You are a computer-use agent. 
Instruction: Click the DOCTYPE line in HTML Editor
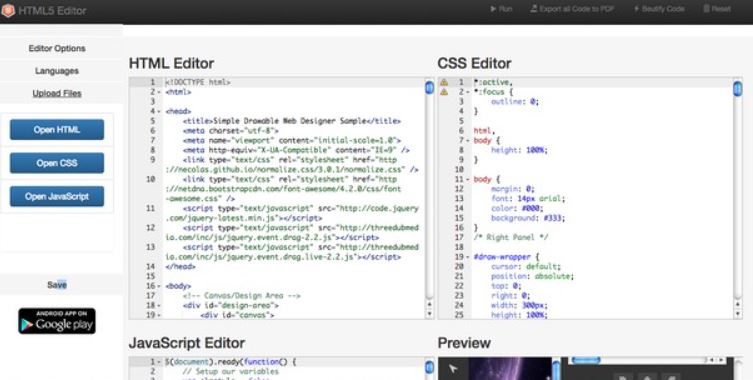coord(198,83)
